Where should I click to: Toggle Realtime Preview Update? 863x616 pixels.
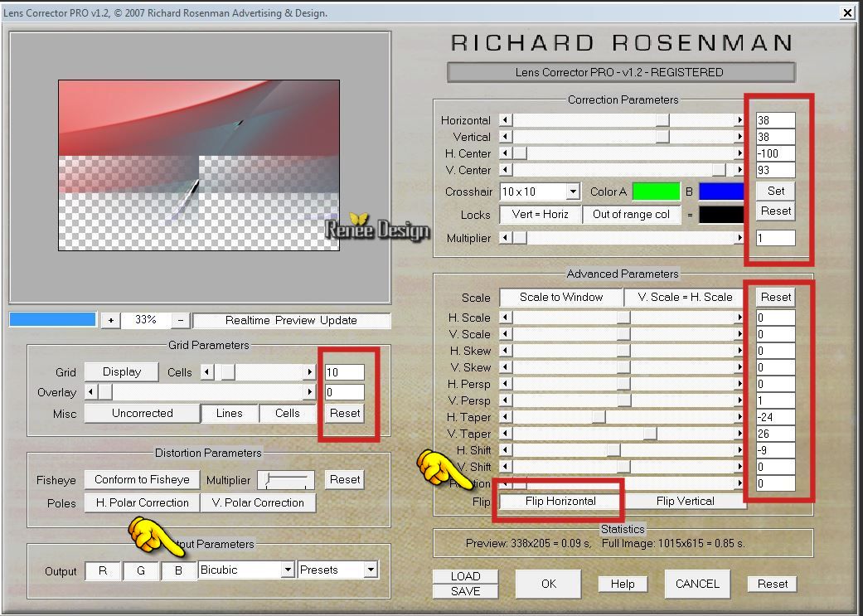291,320
